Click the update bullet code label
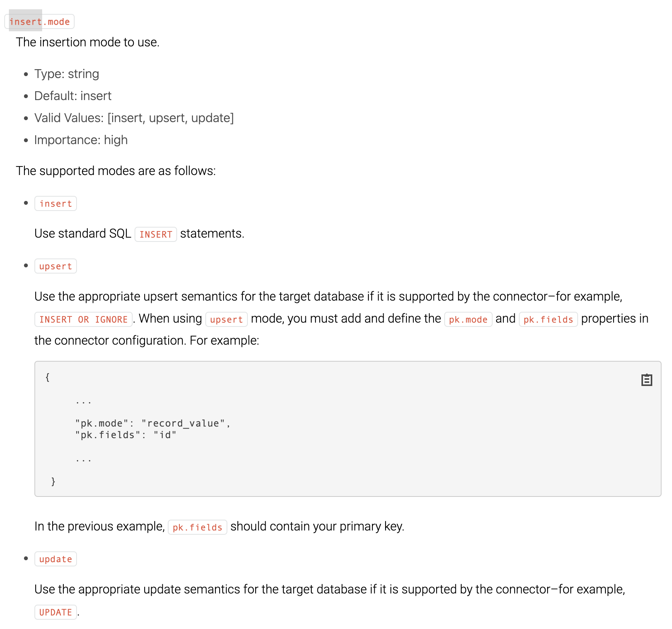Image resolution: width=672 pixels, height=629 pixels. click(56, 559)
